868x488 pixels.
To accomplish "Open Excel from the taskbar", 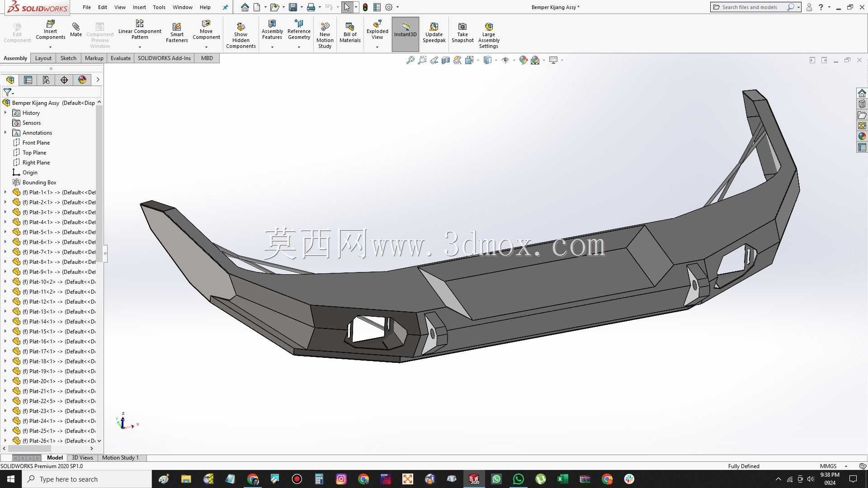I will coord(562,479).
